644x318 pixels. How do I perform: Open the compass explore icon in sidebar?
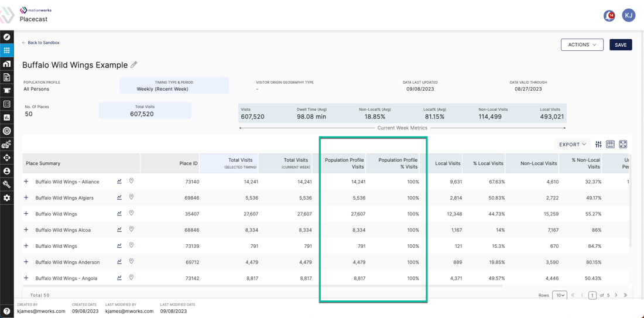pyautogui.click(x=6, y=37)
